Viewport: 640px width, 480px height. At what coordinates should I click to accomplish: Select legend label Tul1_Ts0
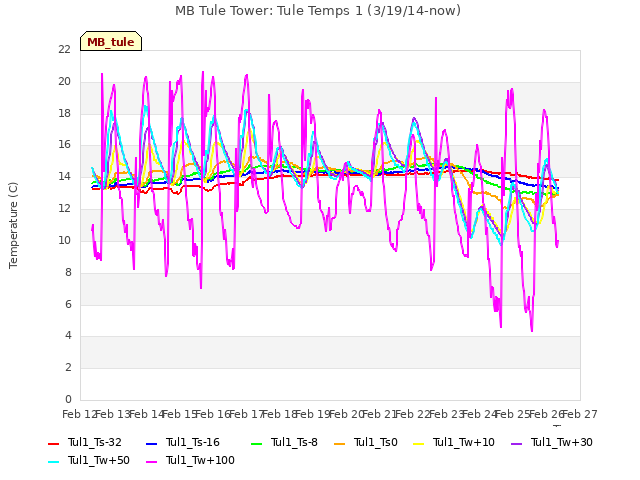[376, 442]
